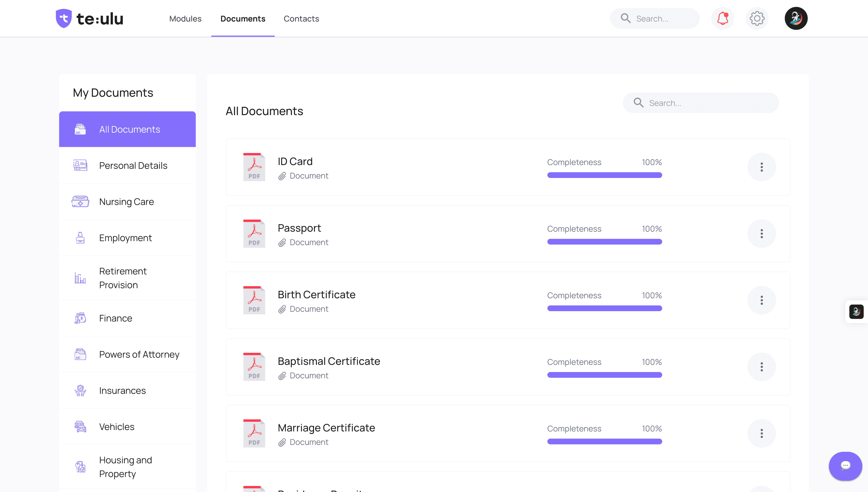This screenshot has width=868, height=492.
Task: Open options menu for Birth Certificate
Action: tap(762, 300)
